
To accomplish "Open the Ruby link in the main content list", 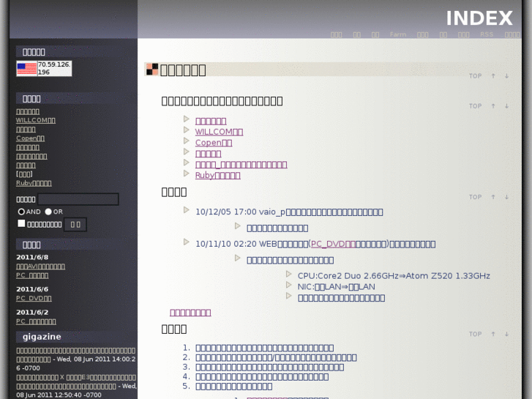I will point(218,175).
